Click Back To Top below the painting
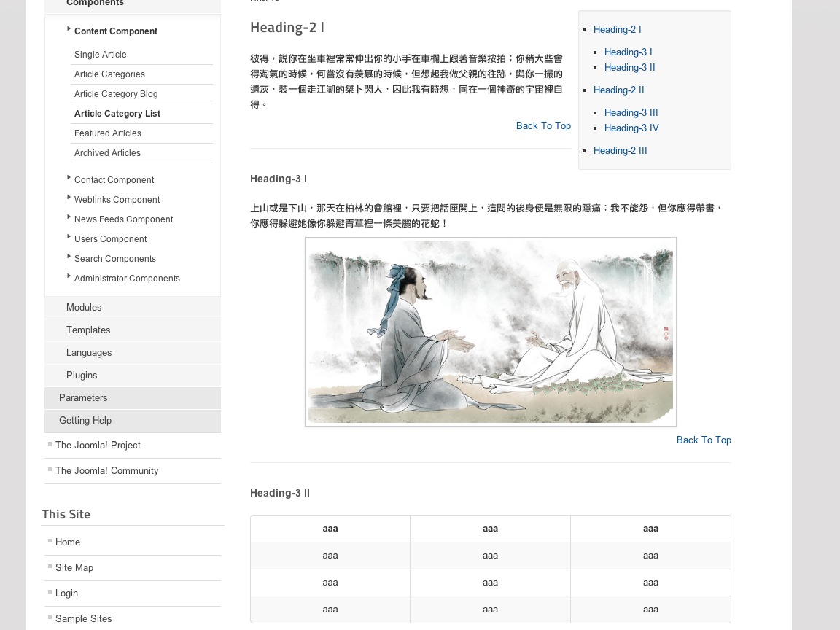 (704, 440)
